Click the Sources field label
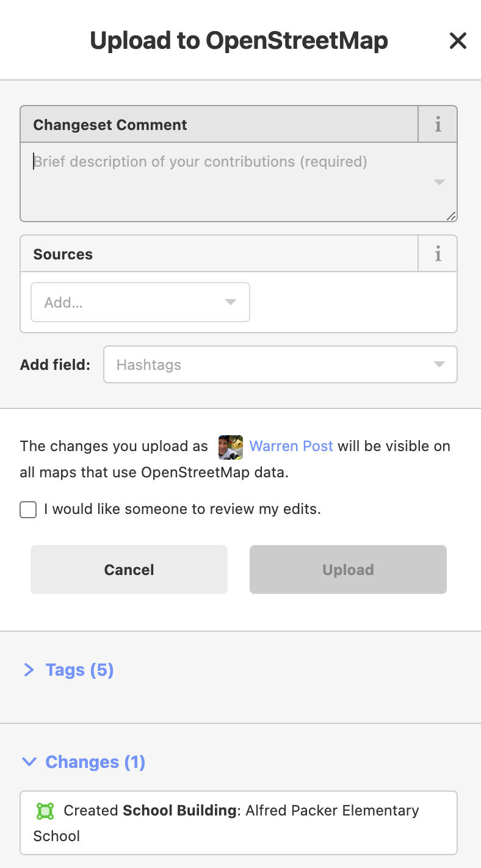The height and width of the screenshot is (868, 481). coord(63,255)
